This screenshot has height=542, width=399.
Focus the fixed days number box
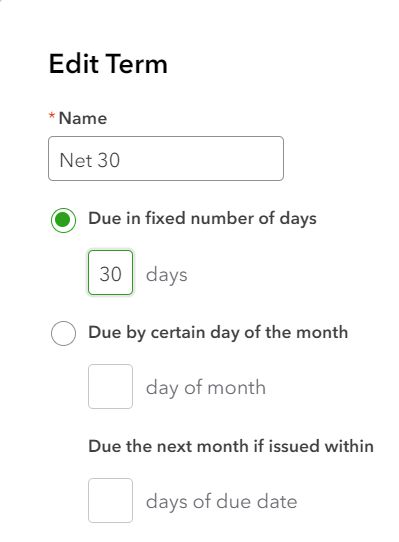(110, 273)
